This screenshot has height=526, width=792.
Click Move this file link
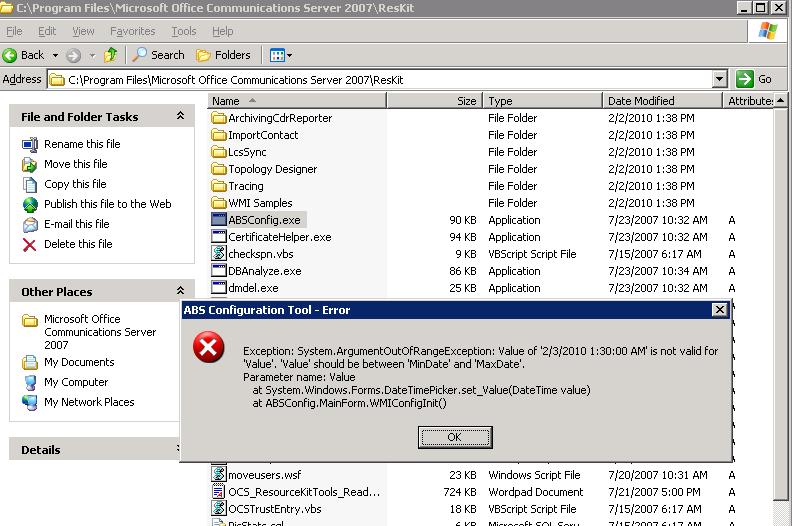pyautogui.click(x=76, y=164)
